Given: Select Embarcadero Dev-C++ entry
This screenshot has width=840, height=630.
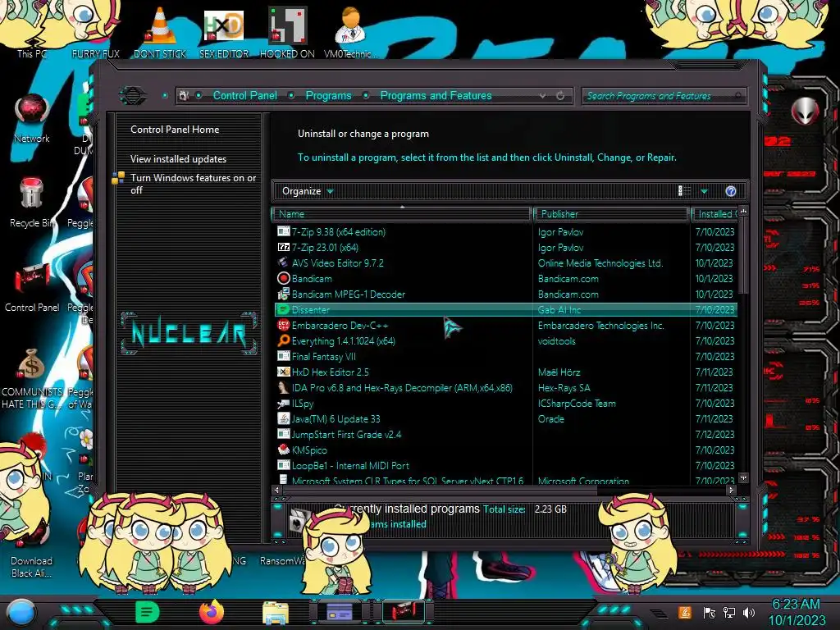Looking at the screenshot, I should click(x=505, y=325).
